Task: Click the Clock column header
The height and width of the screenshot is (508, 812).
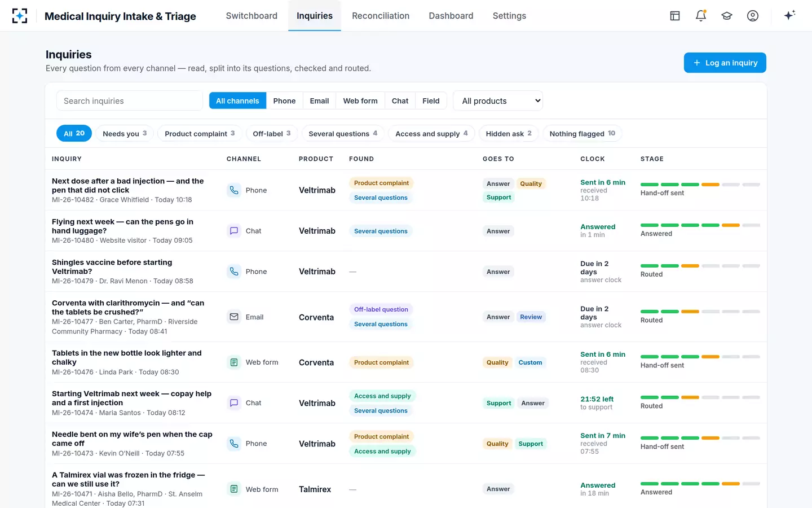Action: (593, 159)
